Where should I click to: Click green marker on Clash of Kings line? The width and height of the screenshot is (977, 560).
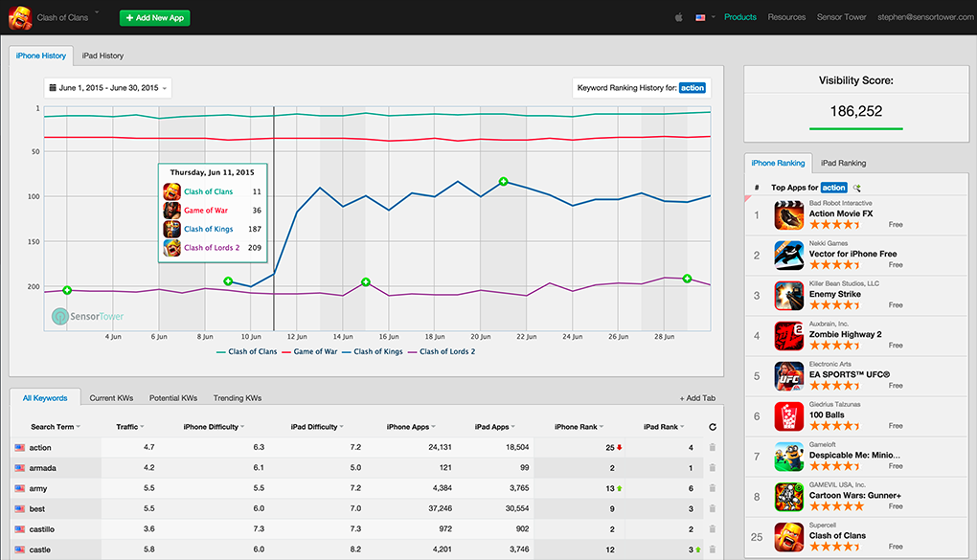502,181
